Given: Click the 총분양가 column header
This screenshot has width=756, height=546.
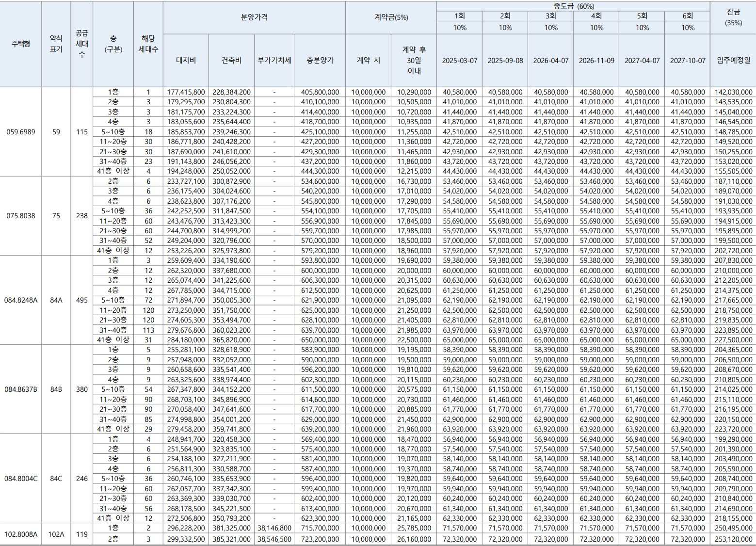Looking at the screenshot, I should coord(320,61).
